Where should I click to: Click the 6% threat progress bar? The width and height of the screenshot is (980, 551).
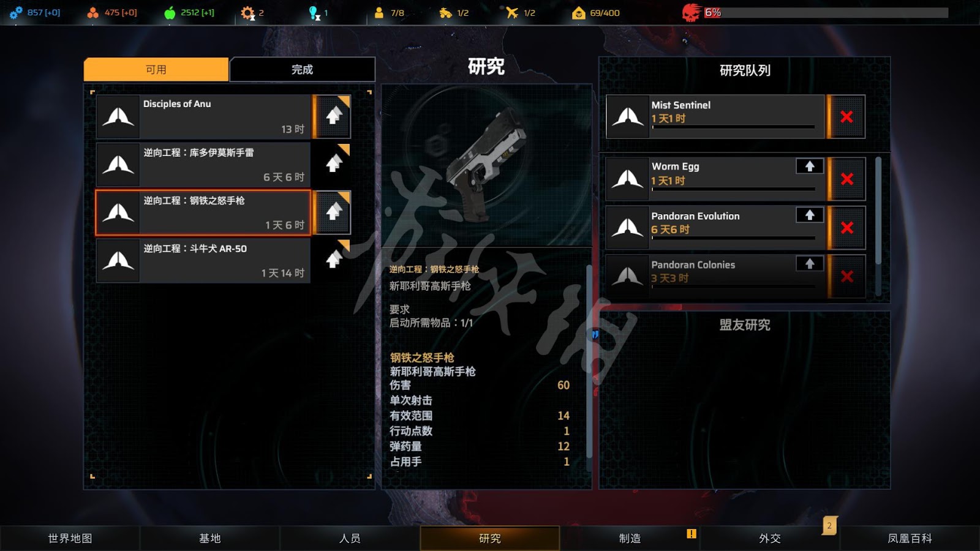click(x=826, y=12)
